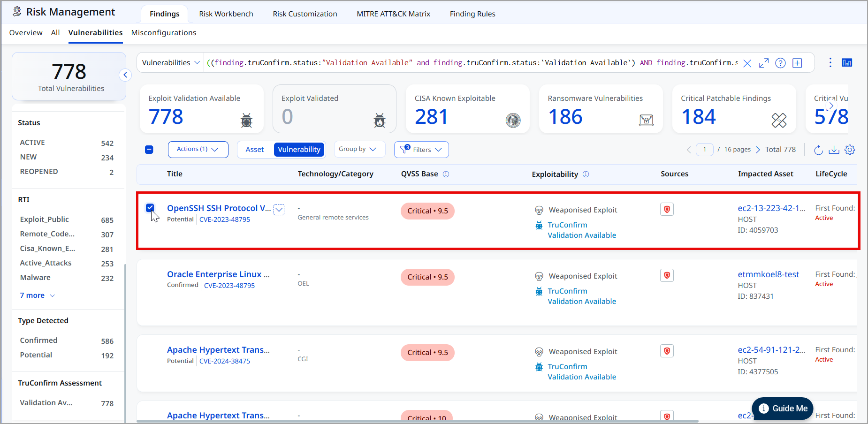Image resolution: width=868 pixels, height=424 pixels.
Task: Expand the query editor with arrows icon
Action: click(764, 63)
